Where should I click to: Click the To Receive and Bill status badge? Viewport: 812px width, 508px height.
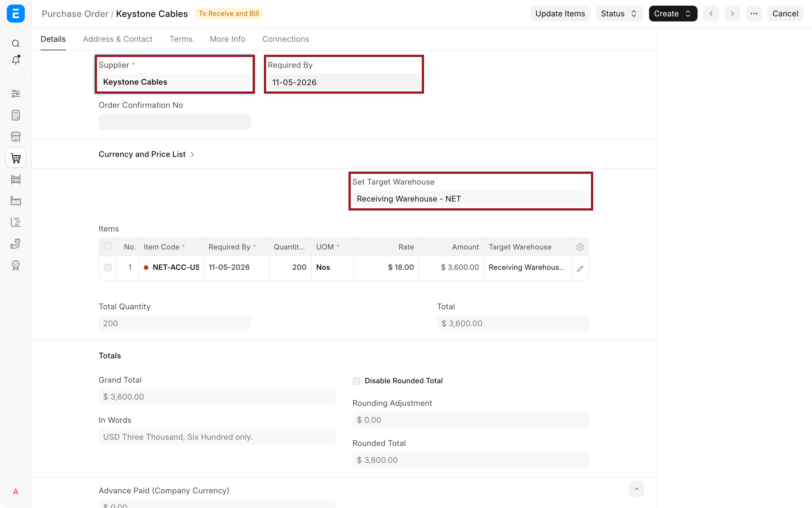click(229, 14)
